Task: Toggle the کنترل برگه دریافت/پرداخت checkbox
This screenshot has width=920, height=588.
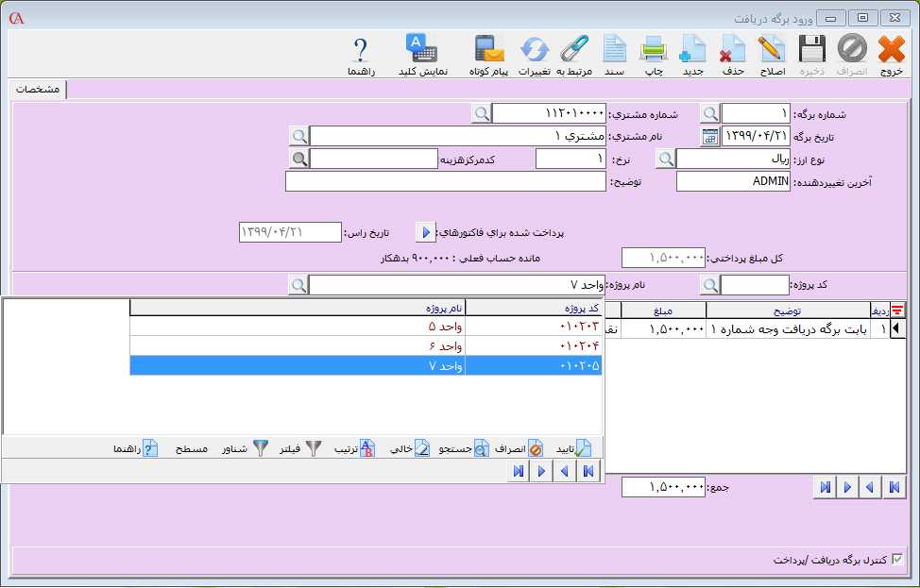Action: (897, 559)
